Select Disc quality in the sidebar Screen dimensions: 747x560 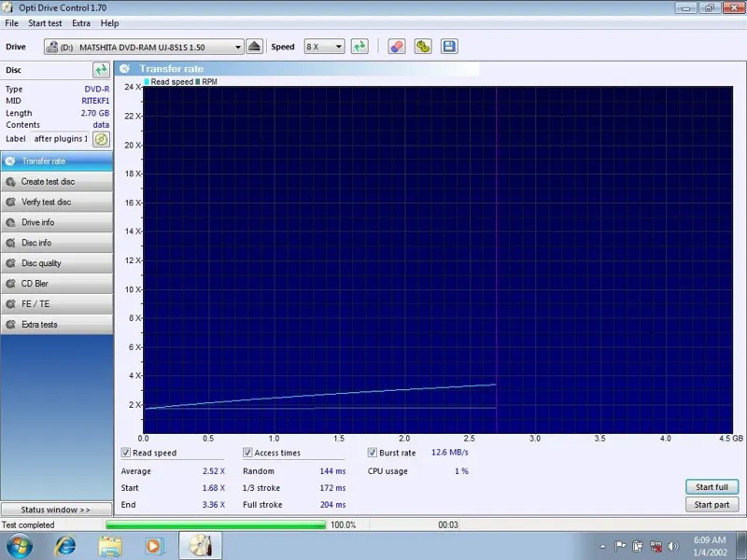41,263
